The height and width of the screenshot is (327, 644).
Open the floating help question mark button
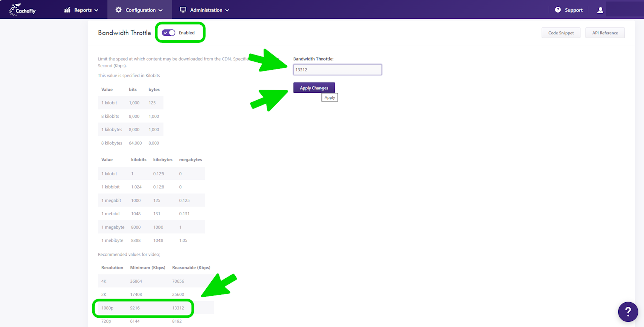coord(628,312)
